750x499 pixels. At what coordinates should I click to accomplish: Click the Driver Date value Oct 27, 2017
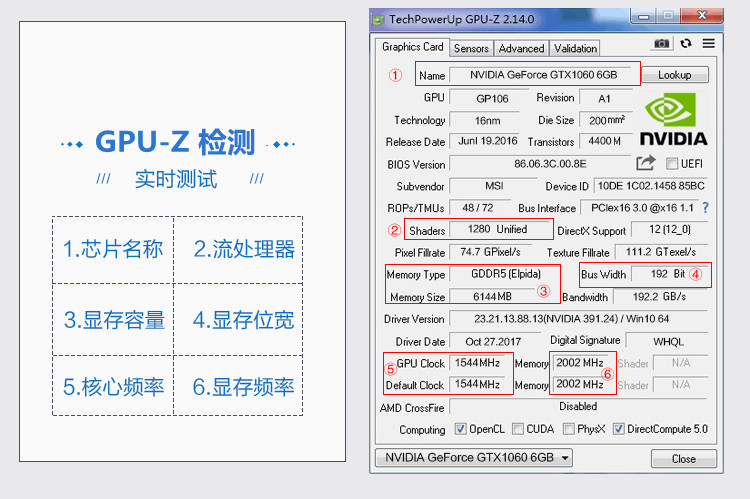[495, 341]
